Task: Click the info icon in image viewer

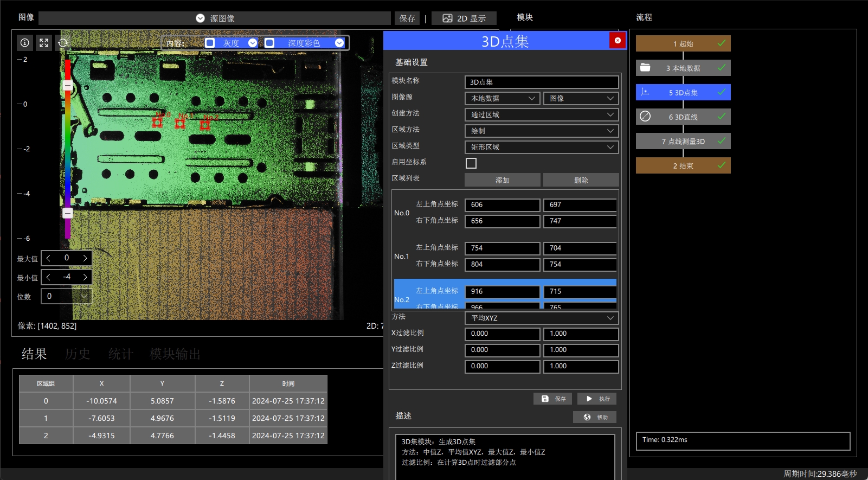Action: coord(25,43)
